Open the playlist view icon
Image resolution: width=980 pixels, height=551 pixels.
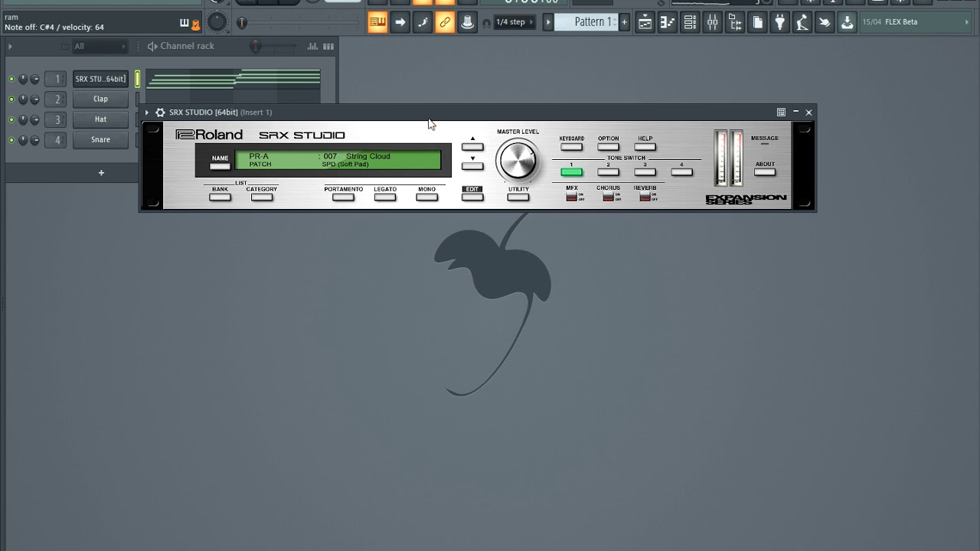coord(645,22)
